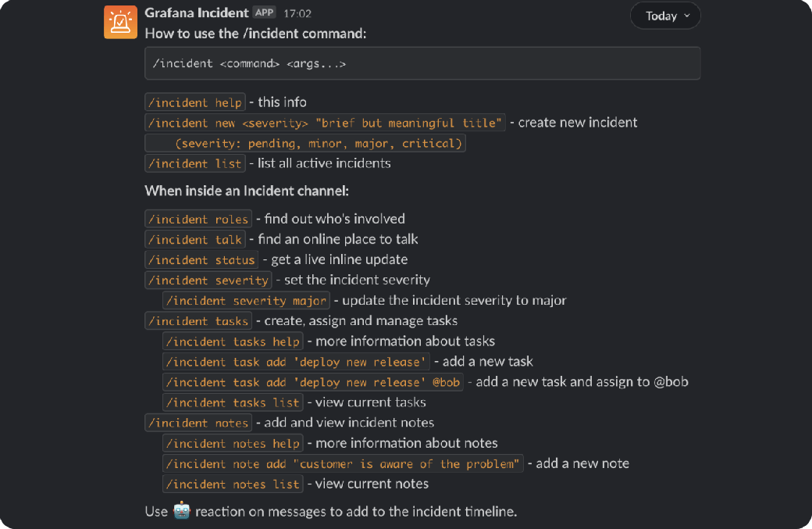Click the /incident tasks help snippet
This screenshot has height=529, width=812.
pyautogui.click(x=232, y=341)
